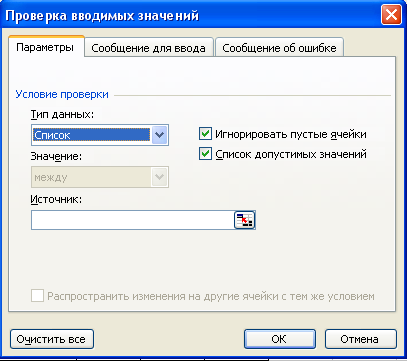Click the Очистить все button
407x361 pixels.
tap(52, 339)
